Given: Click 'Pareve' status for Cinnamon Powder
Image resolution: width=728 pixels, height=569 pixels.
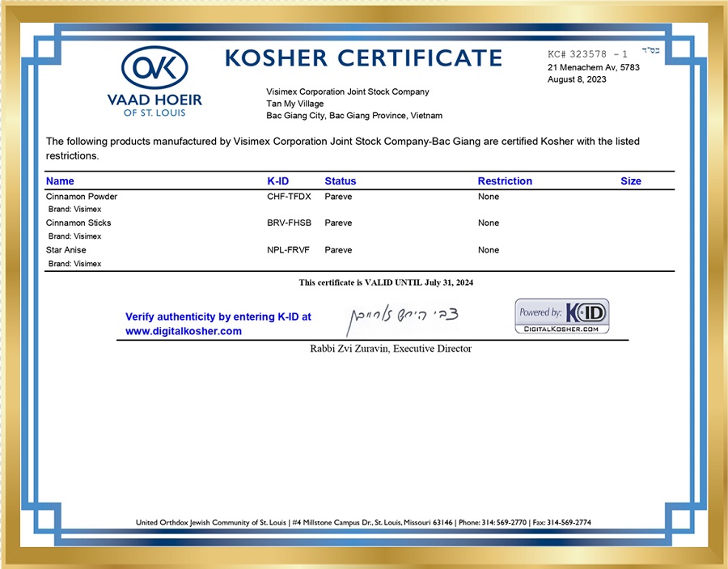Looking at the screenshot, I should pyautogui.click(x=338, y=197).
